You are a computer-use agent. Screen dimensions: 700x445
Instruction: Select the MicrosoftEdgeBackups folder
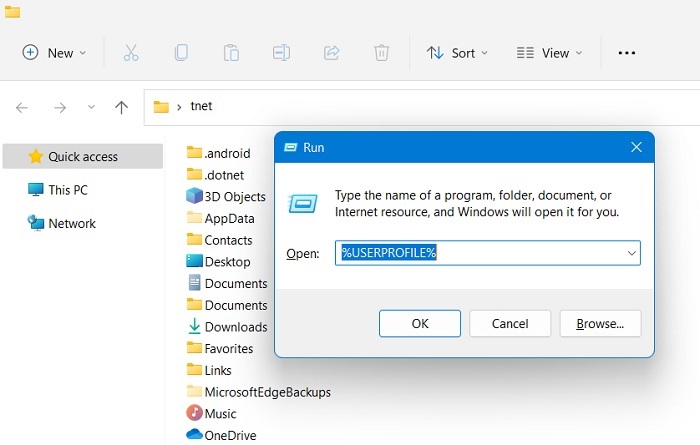pyautogui.click(x=258, y=391)
